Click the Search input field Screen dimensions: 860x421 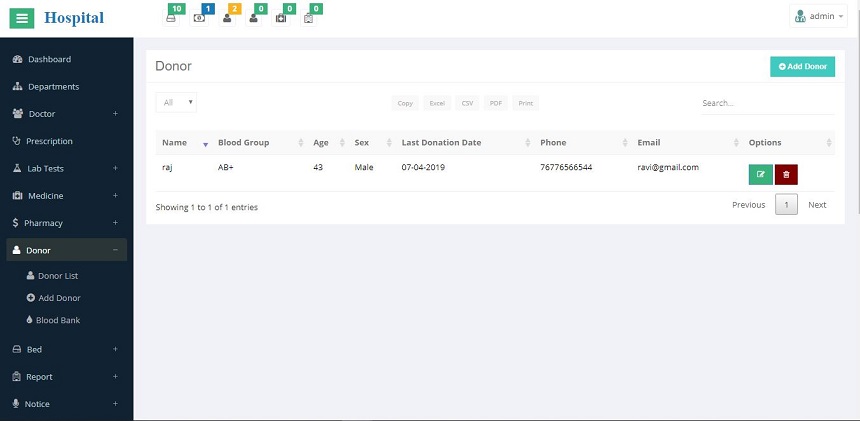coord(768,103)
